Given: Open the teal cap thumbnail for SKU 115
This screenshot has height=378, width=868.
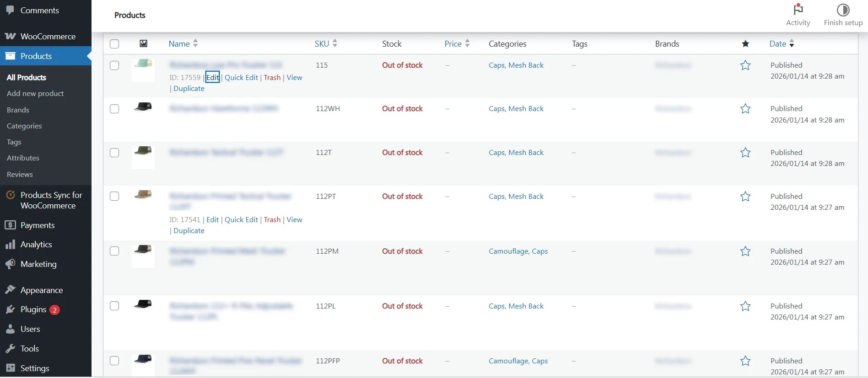Looking at the screenshot, I should 143,70.
